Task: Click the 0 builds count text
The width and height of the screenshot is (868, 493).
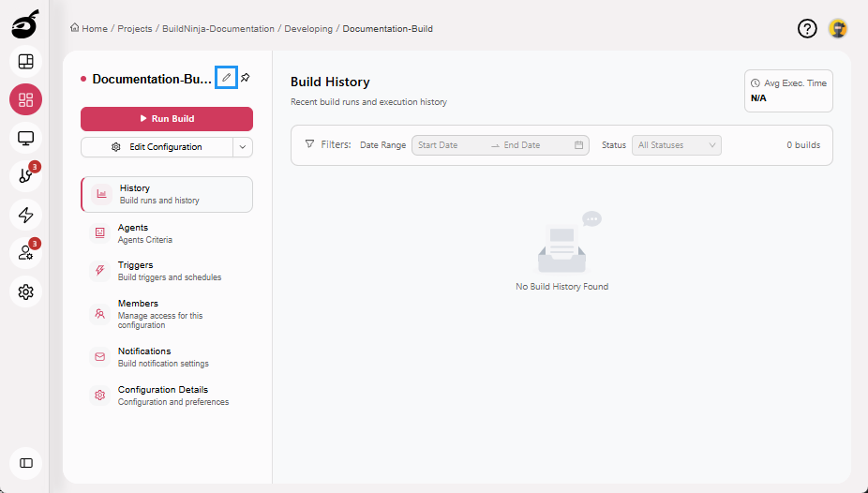Action: tap(803, 145)
